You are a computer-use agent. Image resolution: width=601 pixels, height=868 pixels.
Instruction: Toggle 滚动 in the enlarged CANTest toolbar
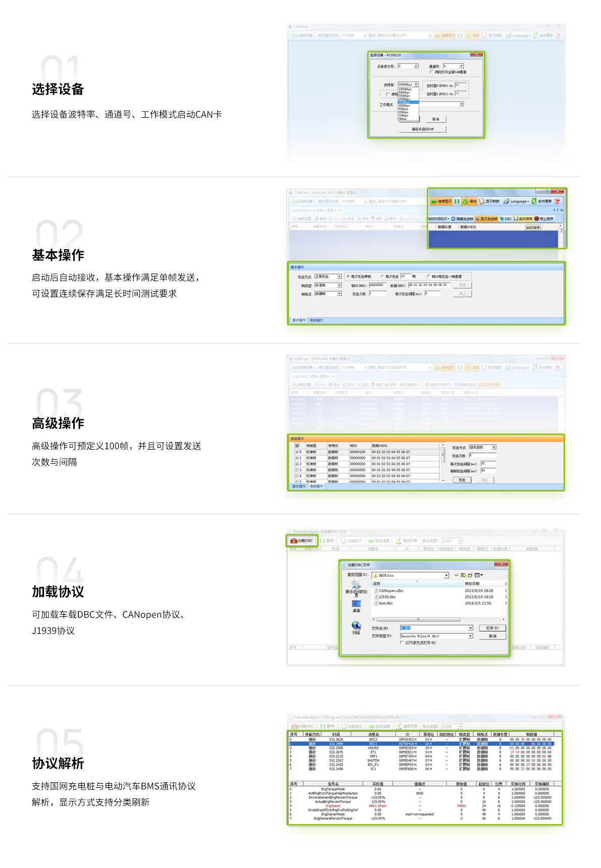point(469,201)
